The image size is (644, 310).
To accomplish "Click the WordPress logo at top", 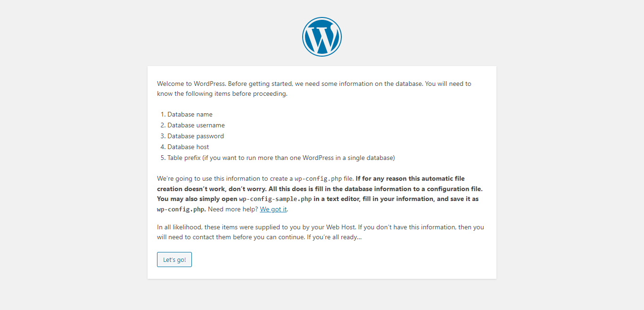I will [x=322, y=37].
